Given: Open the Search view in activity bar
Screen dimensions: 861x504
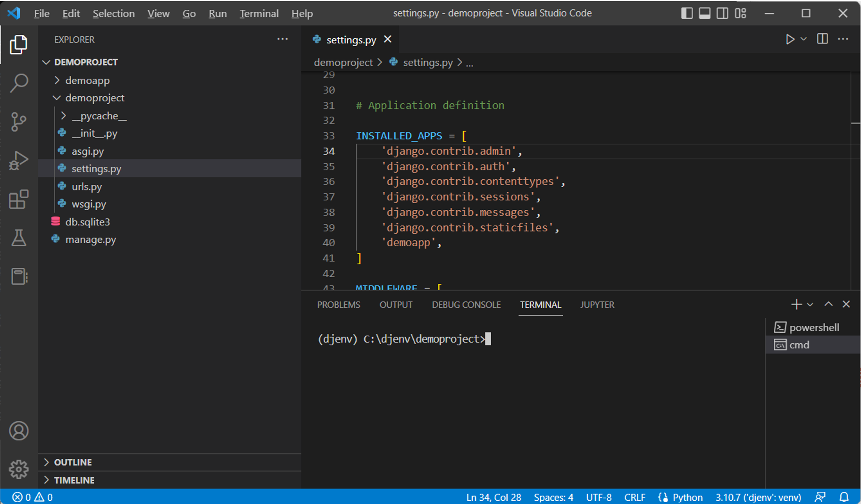Looking at the screenshot, I should click(x=19, y=83).
